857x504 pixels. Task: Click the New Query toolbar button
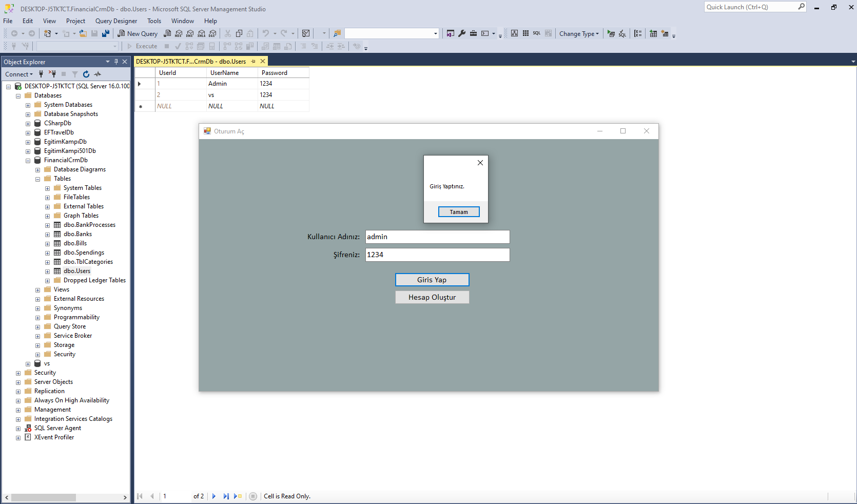(138, 33)
